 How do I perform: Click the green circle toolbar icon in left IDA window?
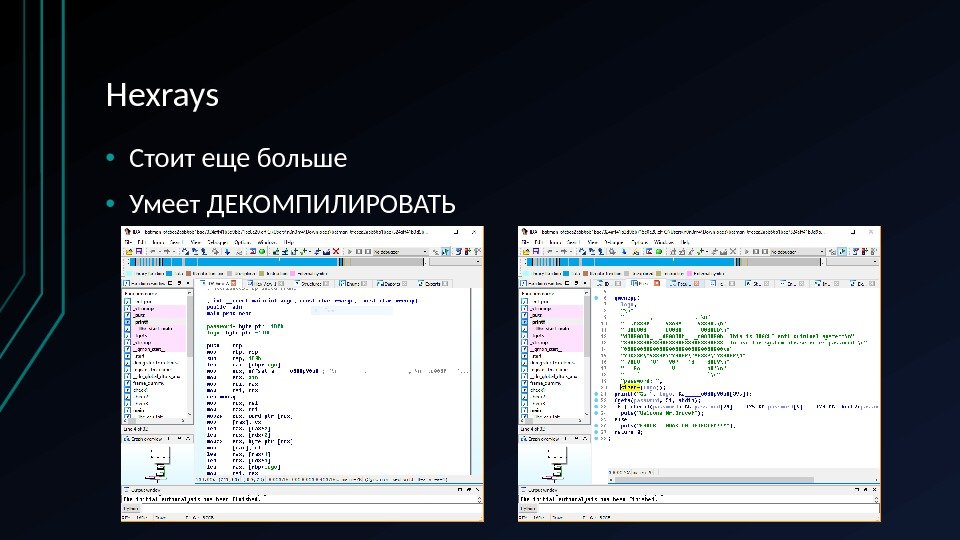click(262, 252)
